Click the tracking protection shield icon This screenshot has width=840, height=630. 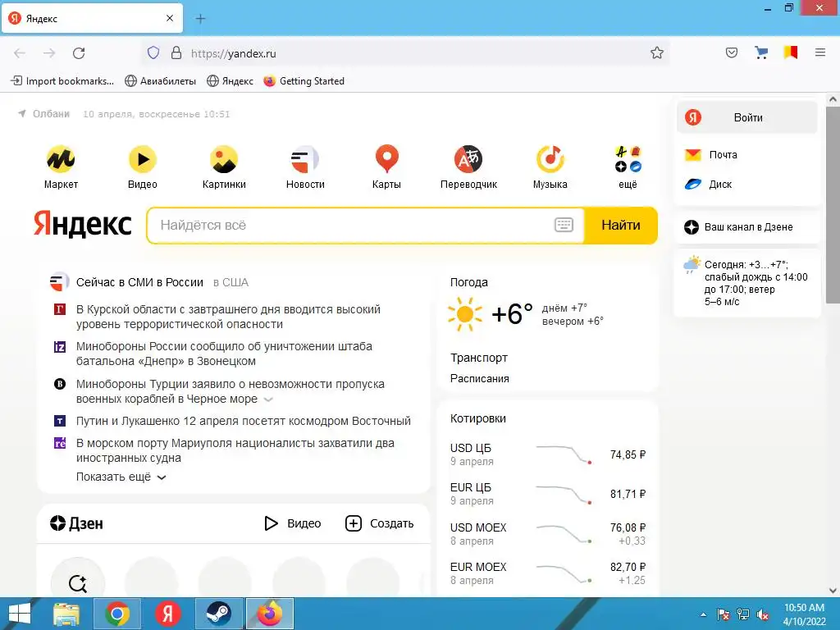153,52
